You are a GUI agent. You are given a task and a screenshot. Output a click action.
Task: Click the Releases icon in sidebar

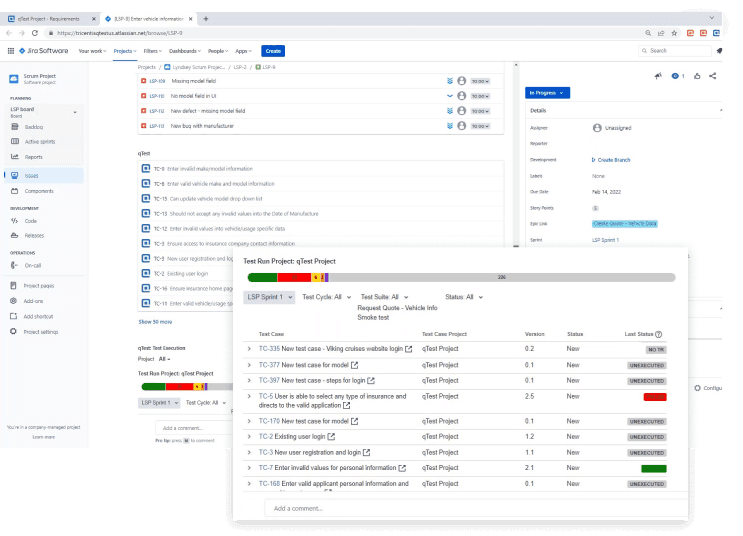pyautogui.click(x=15, y=235)
